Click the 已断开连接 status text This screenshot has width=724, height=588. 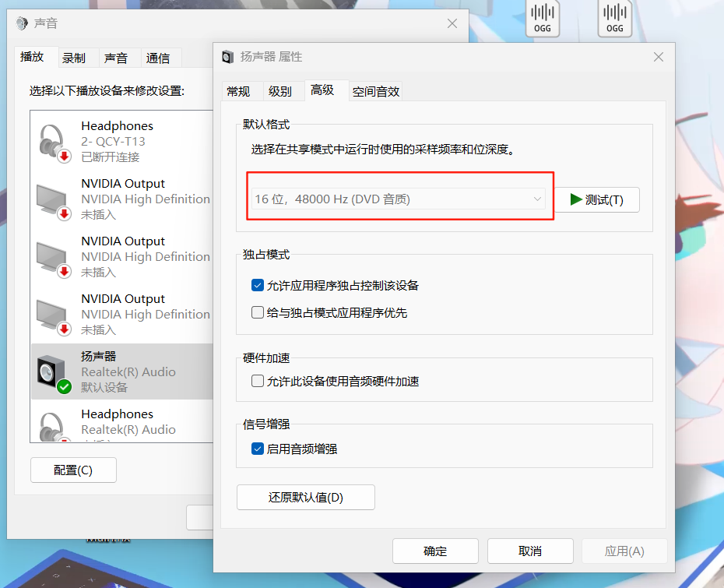click(111, 157)
